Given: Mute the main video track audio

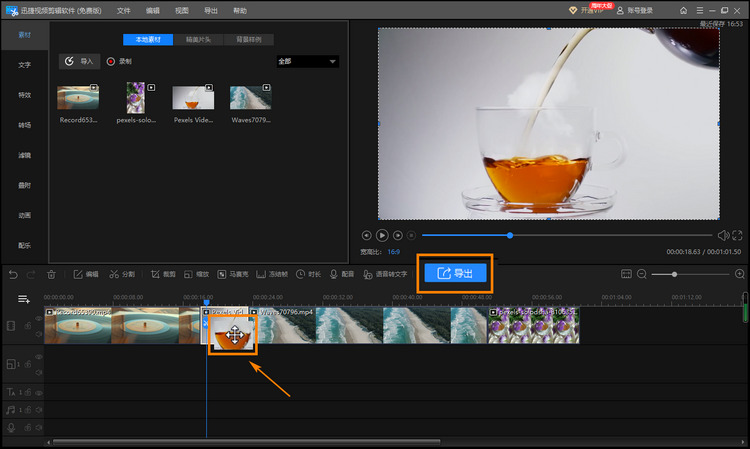Looking at the screenshot, I should tap(39, 334).
